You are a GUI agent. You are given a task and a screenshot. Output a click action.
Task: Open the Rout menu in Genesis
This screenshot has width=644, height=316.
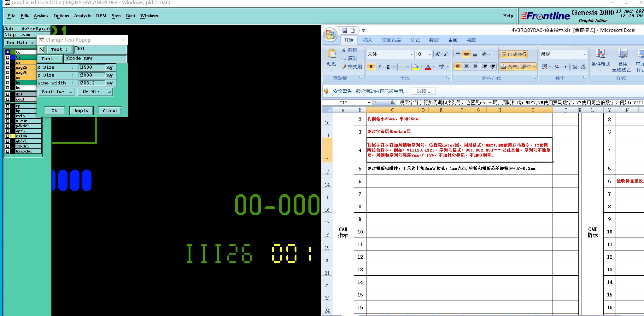131,16
